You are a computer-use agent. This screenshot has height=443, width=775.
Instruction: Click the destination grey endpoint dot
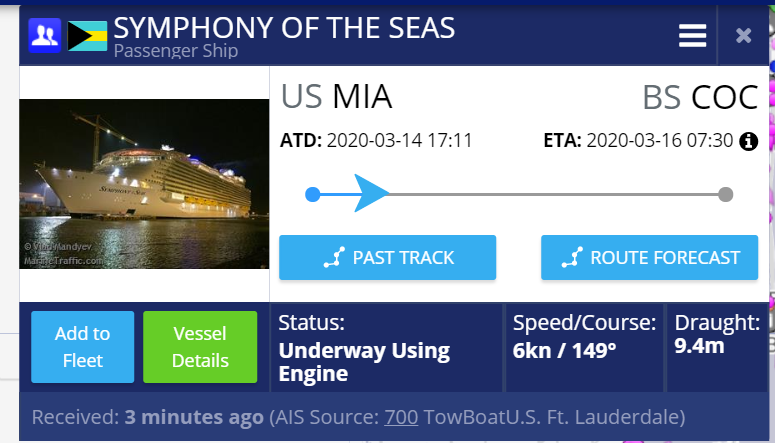[x=725, y=194]
